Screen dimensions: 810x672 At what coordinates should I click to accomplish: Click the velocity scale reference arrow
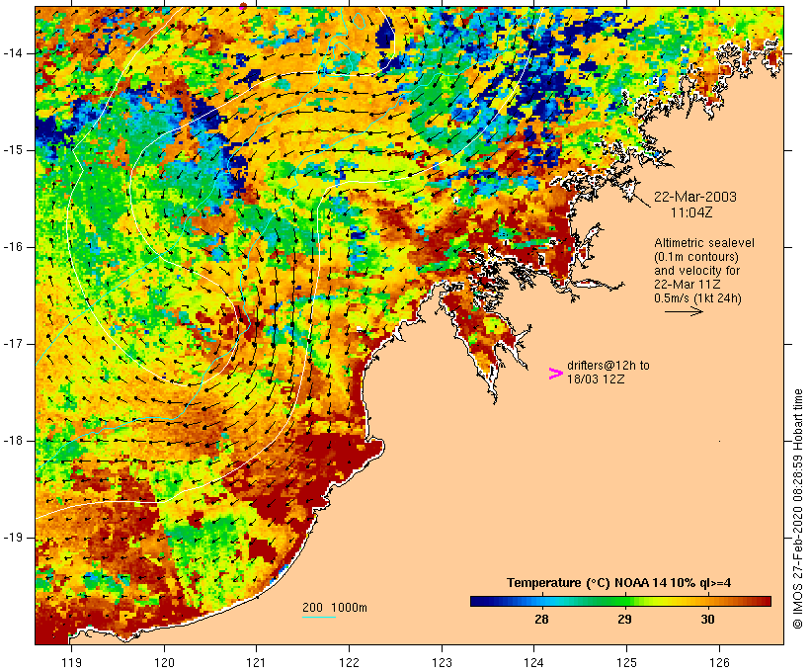coord(684,311)
